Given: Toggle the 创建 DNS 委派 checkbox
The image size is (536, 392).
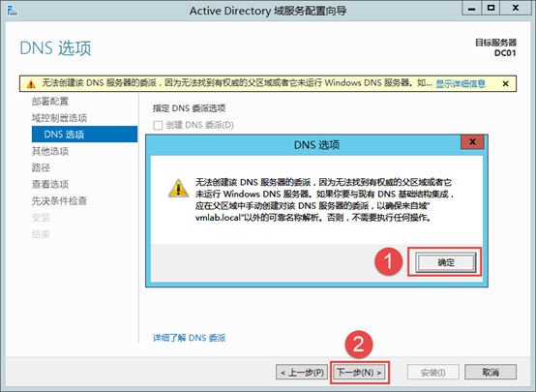Looking at the screenshot, I should [x=158, y=126].
